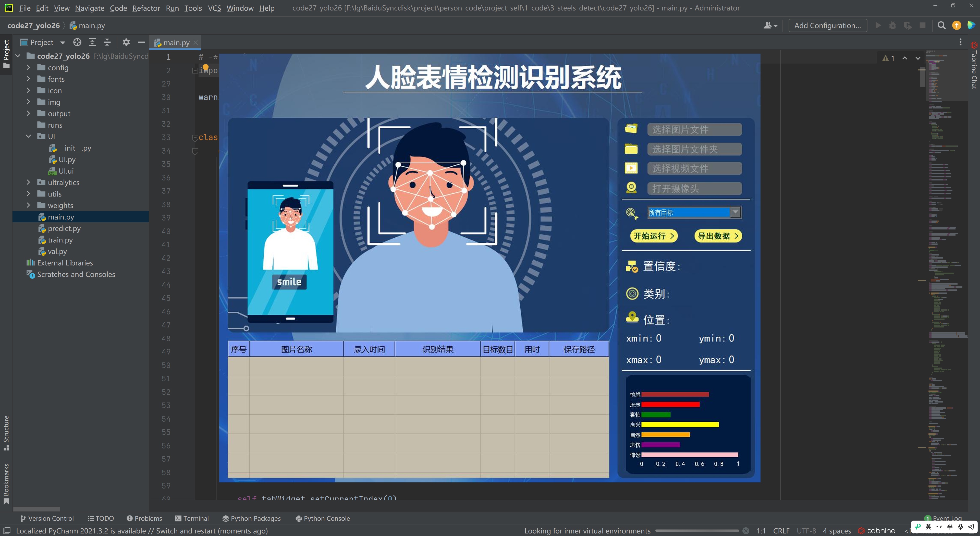This screenshot has height=536, width=980.
Task: Go to next highlighted error arrow
Action: [x=918, y=58]
